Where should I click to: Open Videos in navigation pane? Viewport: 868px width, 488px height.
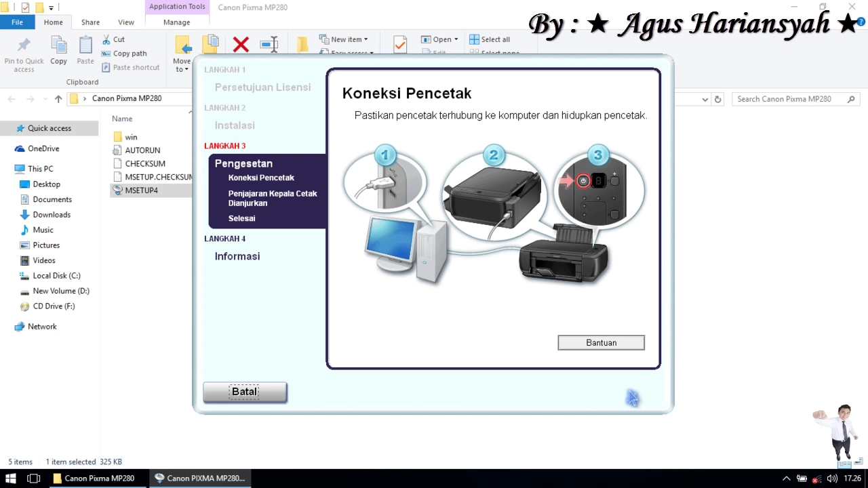pyautogui.click(x=44, y=260)
